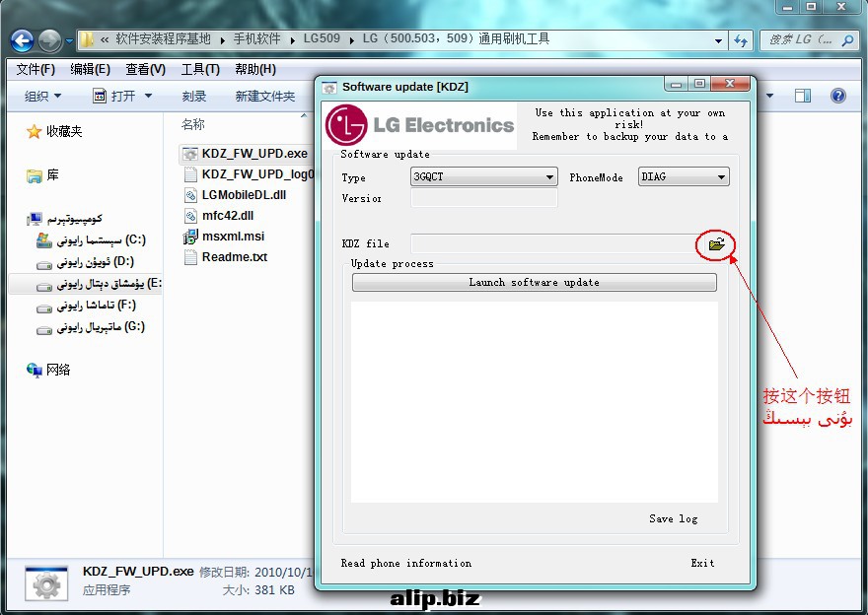This screenshot has width=868, height=615.
Task: Open the 文件(F) menu
Action: 36,69
